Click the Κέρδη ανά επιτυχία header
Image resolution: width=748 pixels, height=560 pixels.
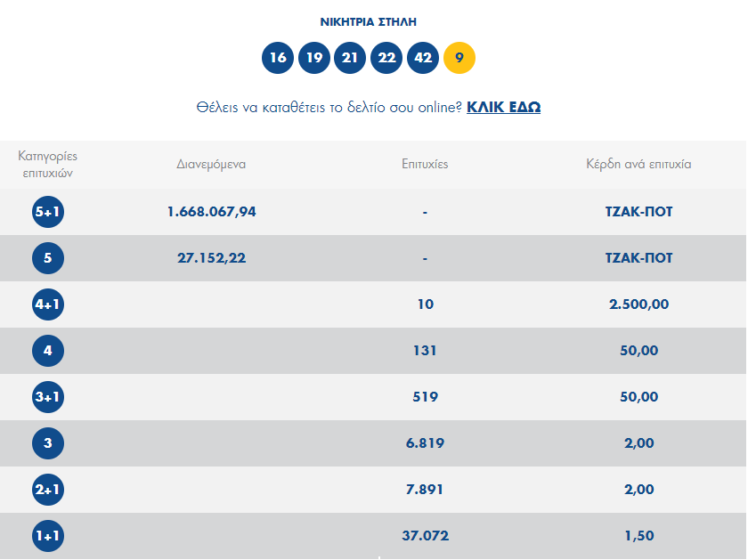638,165
